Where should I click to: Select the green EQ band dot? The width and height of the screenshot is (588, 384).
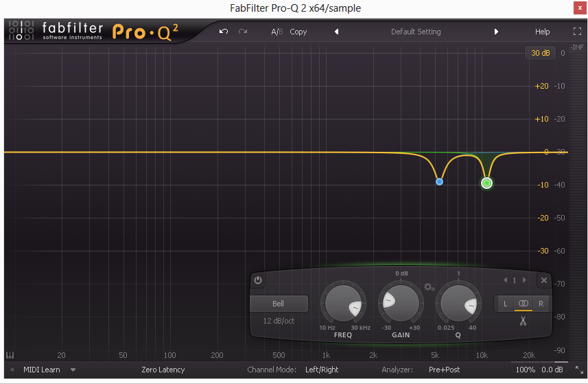pos(486,183)
